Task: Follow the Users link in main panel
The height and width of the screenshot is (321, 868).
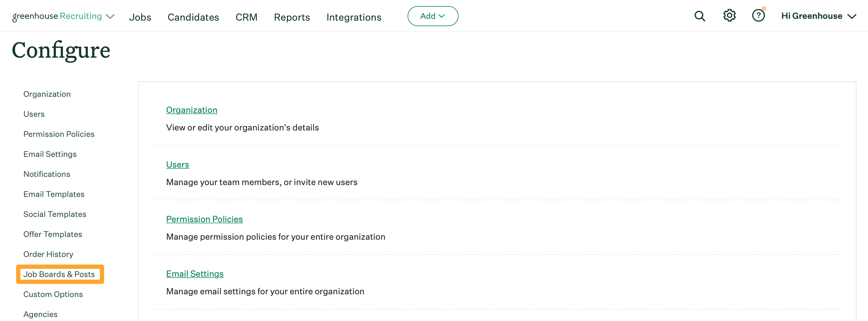Action: [x=177, y=164]
